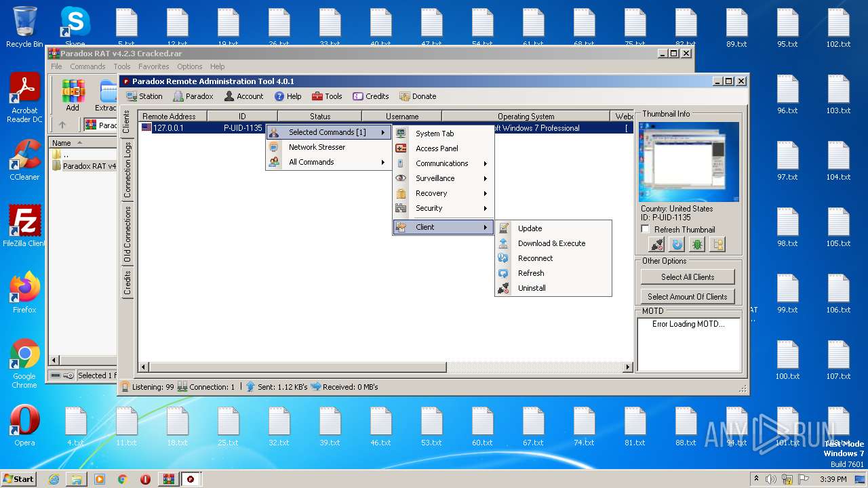Sort by Remote Address column header
Viewport: 868px width, 488px height.
172,117
